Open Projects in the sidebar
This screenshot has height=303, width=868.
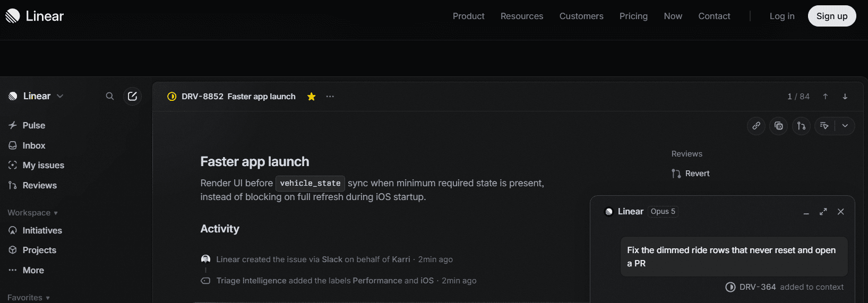(32, 250)
